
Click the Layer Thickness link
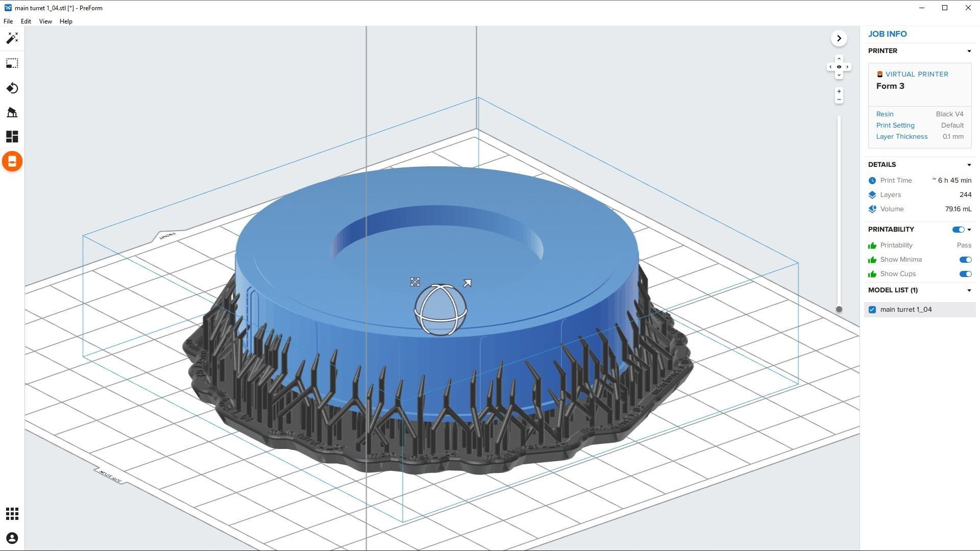[x=901, y=137]
